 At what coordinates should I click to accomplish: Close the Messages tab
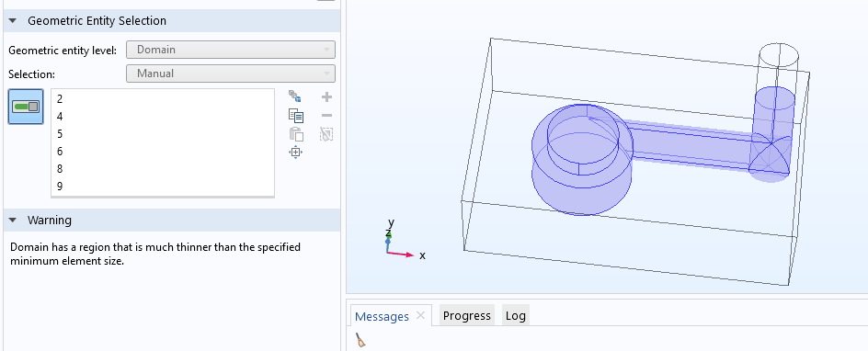coord(420,315)
